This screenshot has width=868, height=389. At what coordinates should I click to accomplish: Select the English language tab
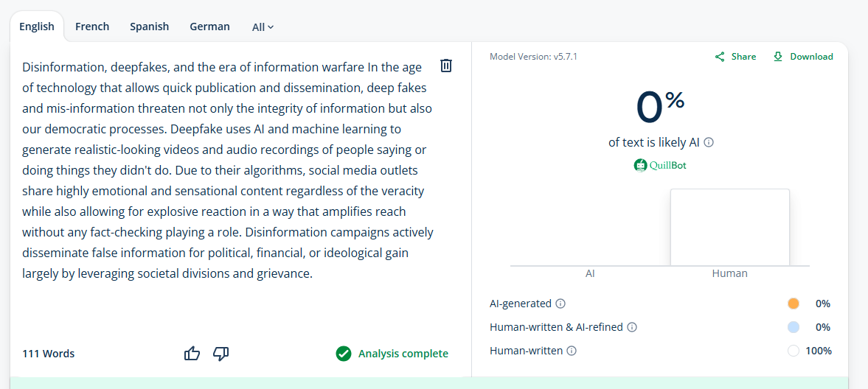[37, 27]
